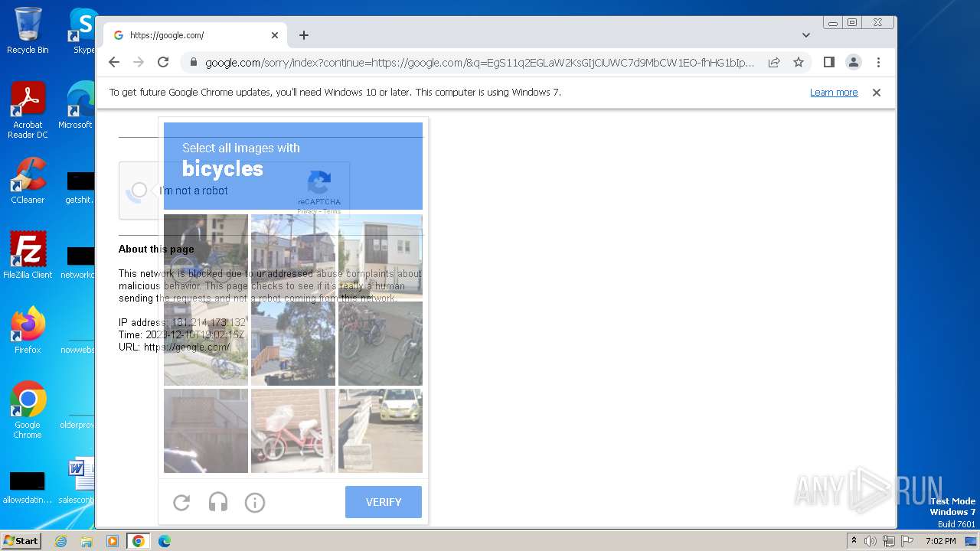Click the taskbar clock 7:02 PM

point(940,541)
